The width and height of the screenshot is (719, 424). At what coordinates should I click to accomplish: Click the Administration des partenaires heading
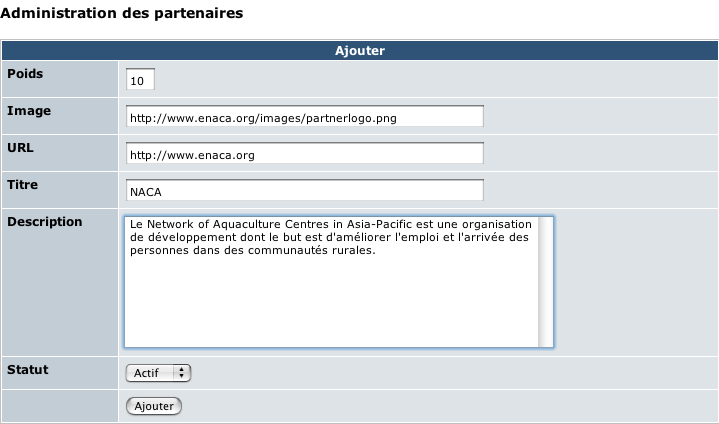tap(122, 13)
